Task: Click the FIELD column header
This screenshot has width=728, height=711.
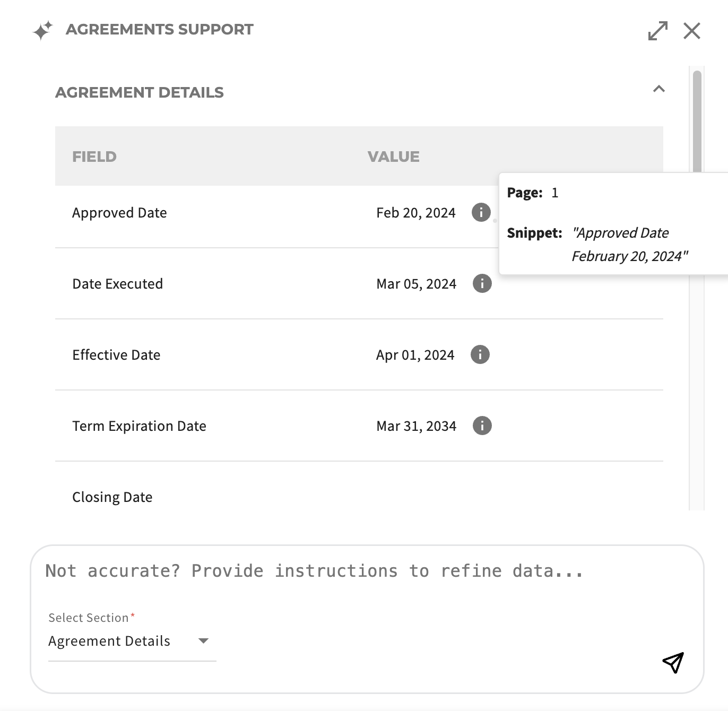Action: click(94, 157)
